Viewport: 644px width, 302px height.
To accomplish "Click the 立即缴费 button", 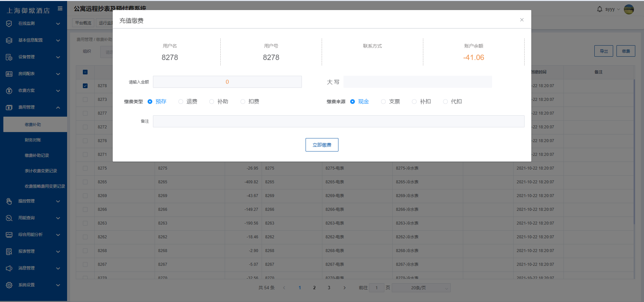I will [322, 144].
